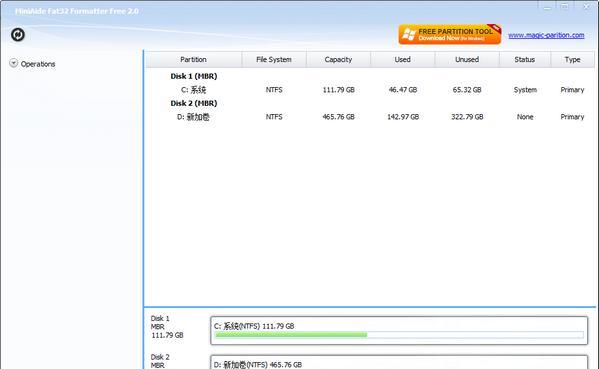Screen dimensions: 599x369
Task: Select the D: partition block in disk map
Action: 399,362
